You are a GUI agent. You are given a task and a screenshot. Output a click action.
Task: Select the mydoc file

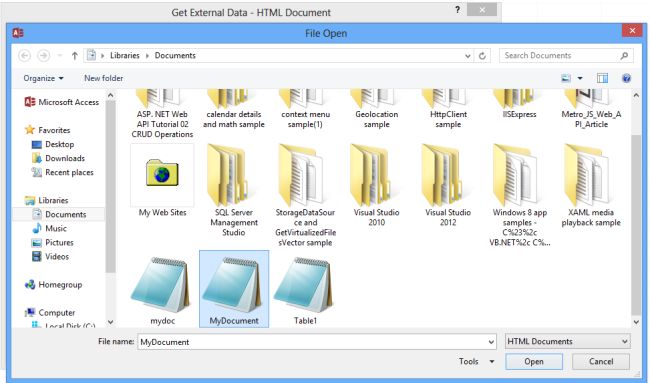coord(162,291)
